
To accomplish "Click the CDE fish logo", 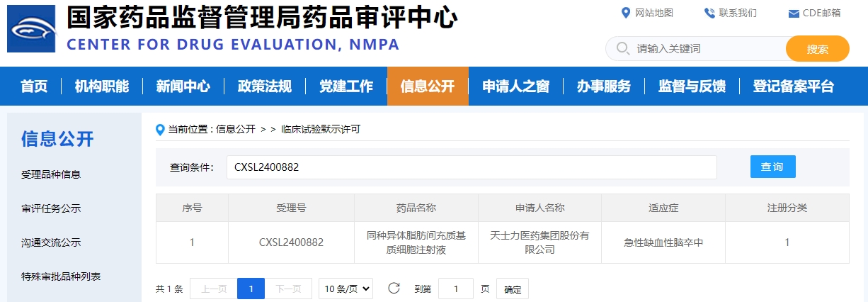I will coord(31,29).
